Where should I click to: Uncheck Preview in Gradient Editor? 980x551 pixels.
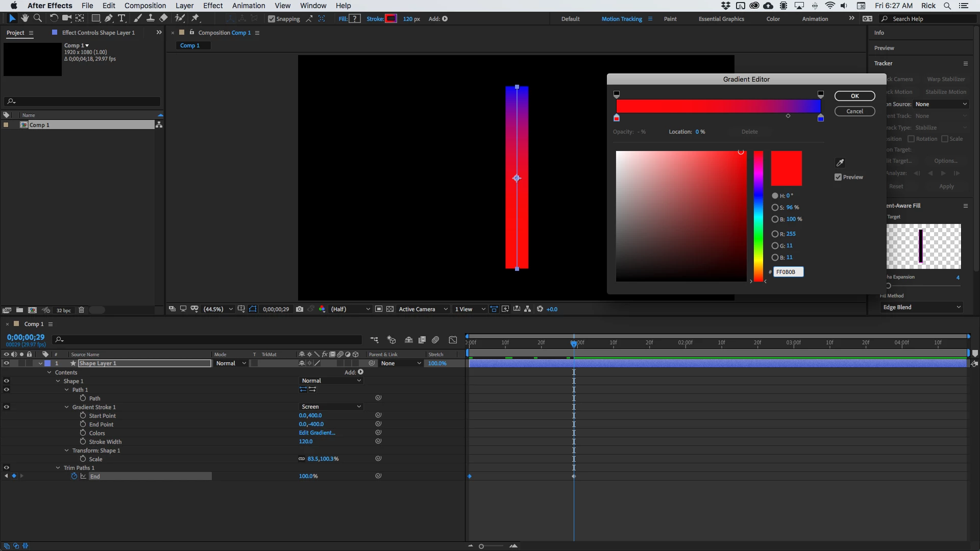(838, 177)
